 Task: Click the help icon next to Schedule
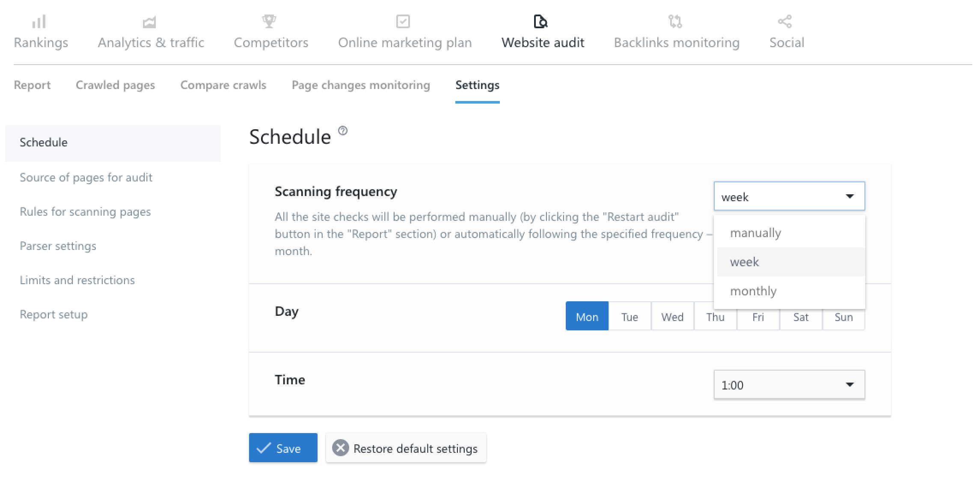[x=343, y=131]
